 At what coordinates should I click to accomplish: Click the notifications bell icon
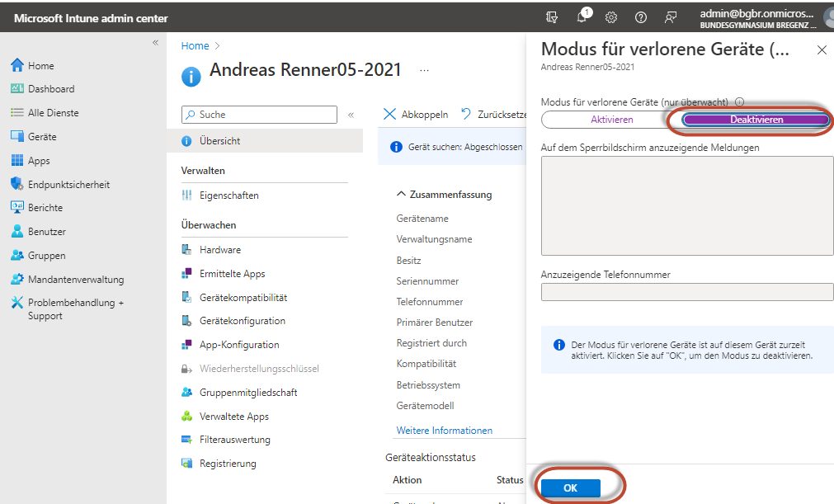coord(582,17)
